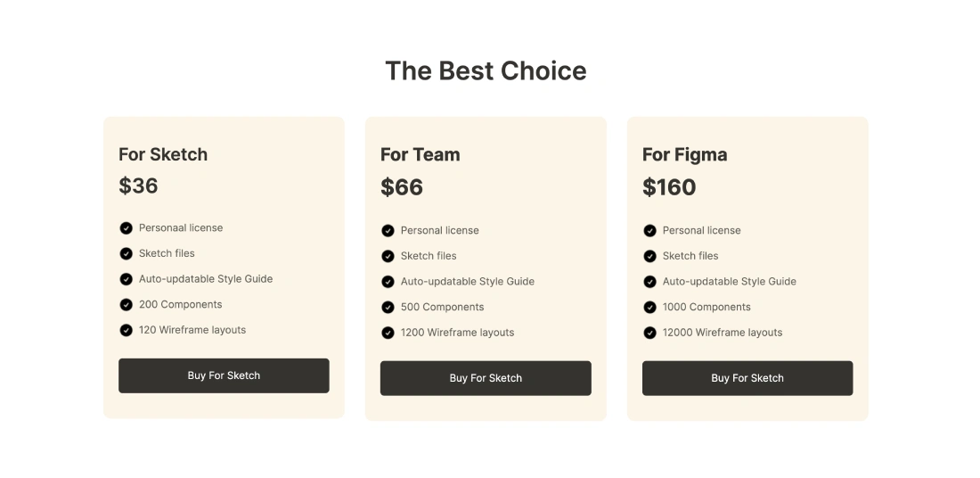Click the Buy For Sketch button under $36
Screen dimensions: 980x478
[224, 375]
